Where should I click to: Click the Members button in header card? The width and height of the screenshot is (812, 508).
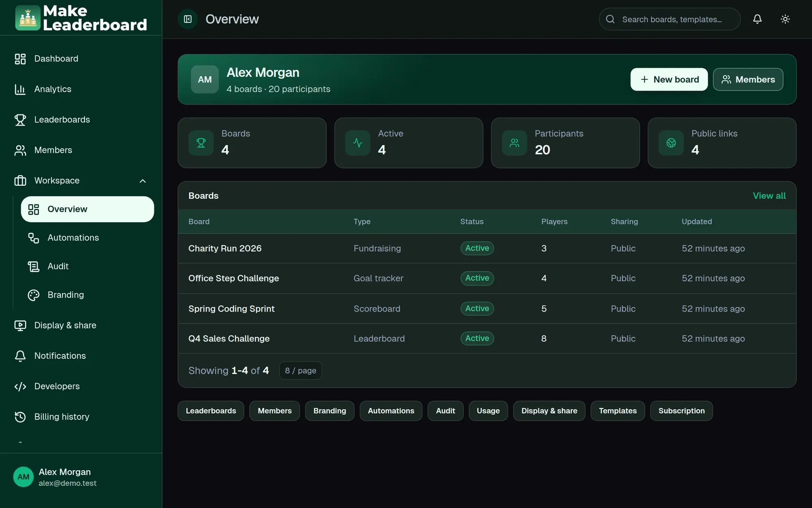748,79
